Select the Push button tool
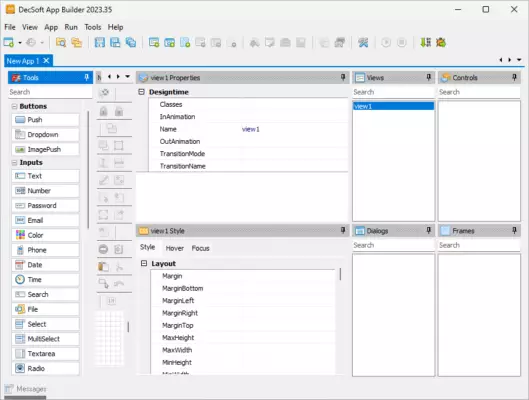This screenshot has width=529, height=400. 46,120
